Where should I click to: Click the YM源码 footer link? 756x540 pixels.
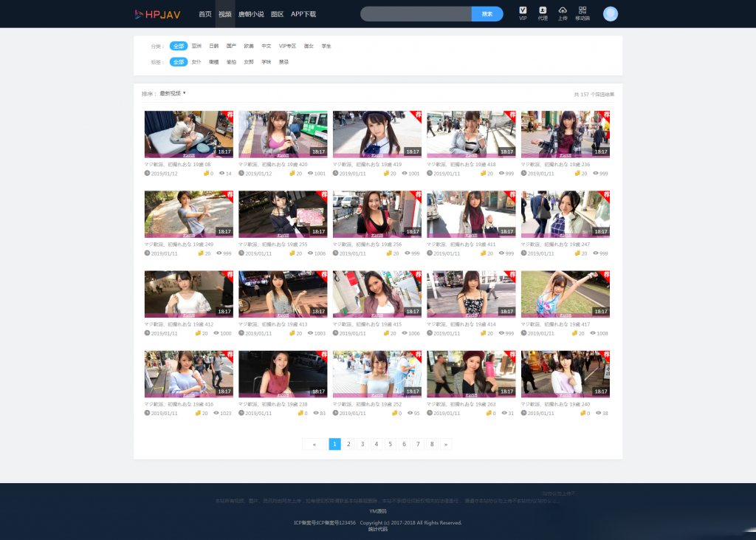pos(378,511)
